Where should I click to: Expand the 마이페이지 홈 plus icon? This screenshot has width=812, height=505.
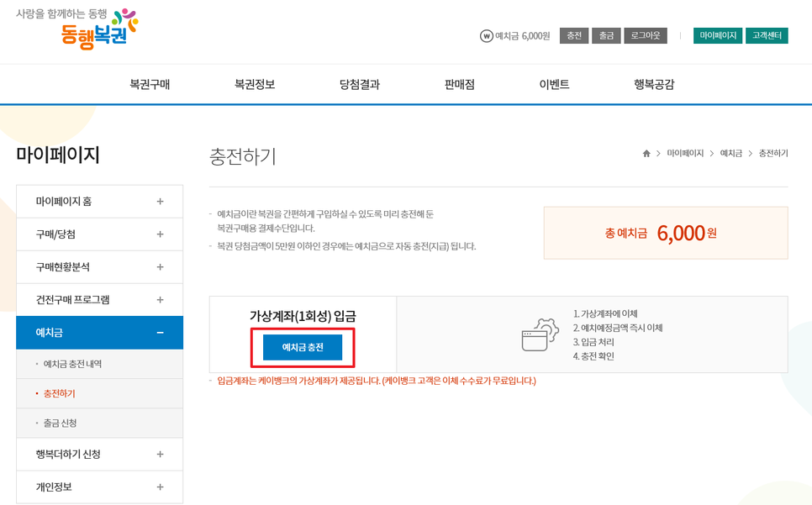(160, 202)
